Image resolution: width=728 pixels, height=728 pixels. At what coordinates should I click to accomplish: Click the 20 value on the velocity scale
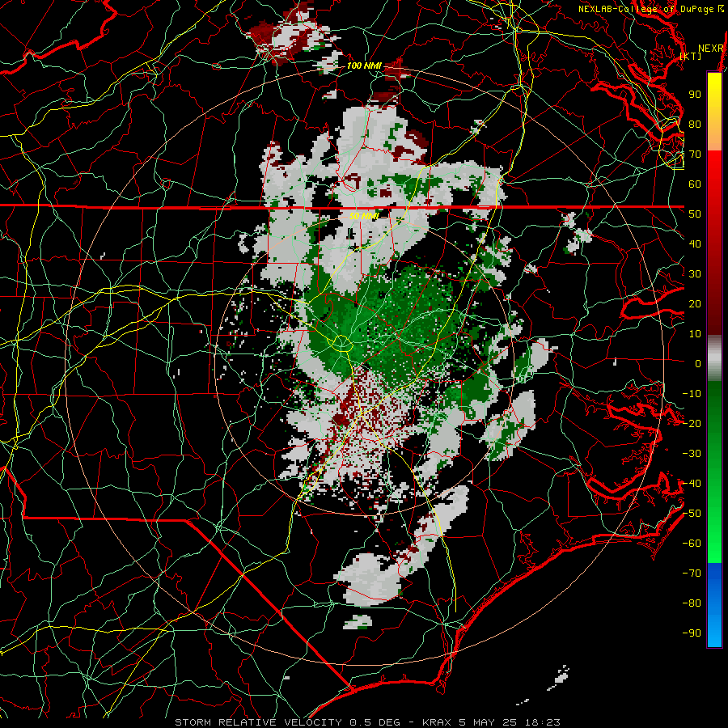coord(695,303)
